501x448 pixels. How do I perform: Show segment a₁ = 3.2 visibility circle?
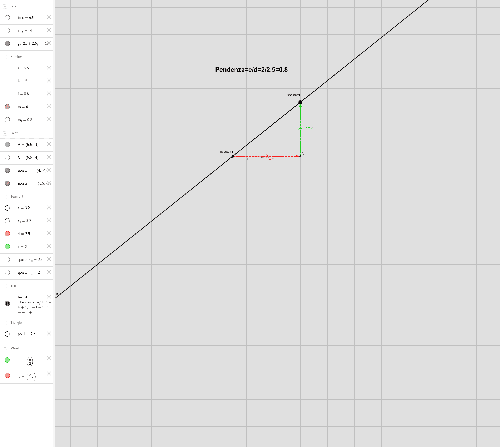click(x=7, y=221)
